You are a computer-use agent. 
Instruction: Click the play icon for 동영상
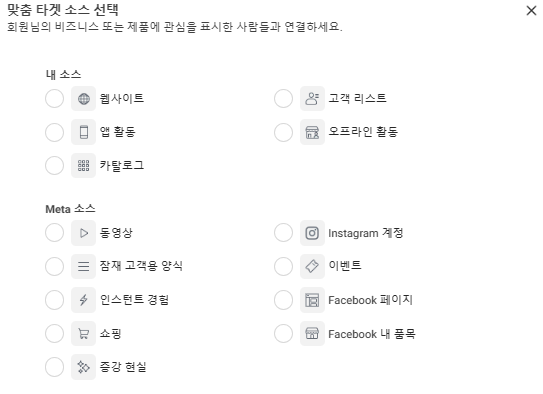point(83,233)
